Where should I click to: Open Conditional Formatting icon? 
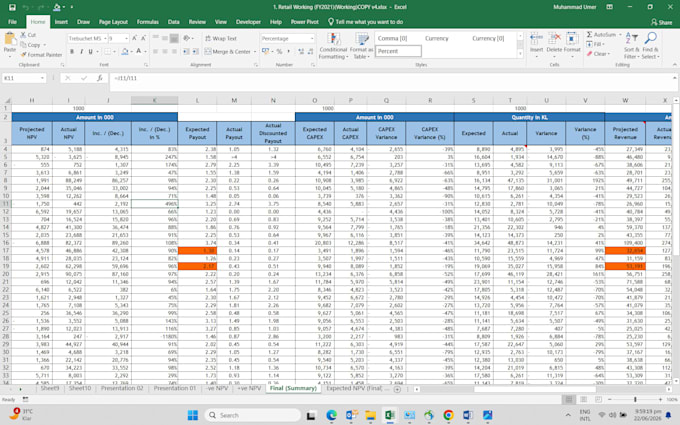click(333, 39)
